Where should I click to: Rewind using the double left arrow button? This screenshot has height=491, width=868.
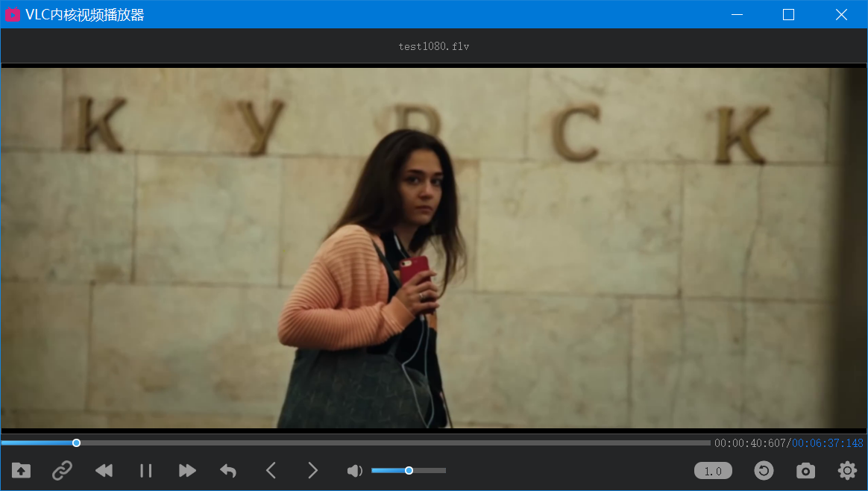coord(104,471)
